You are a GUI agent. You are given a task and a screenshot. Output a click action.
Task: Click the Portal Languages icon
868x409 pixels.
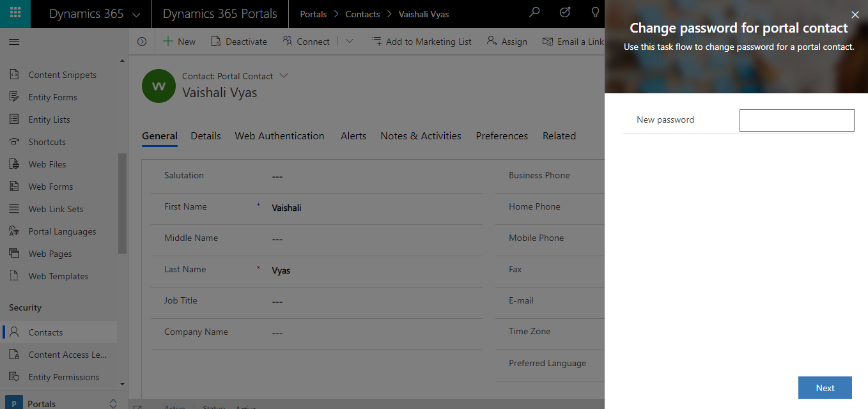coord(14,231)
